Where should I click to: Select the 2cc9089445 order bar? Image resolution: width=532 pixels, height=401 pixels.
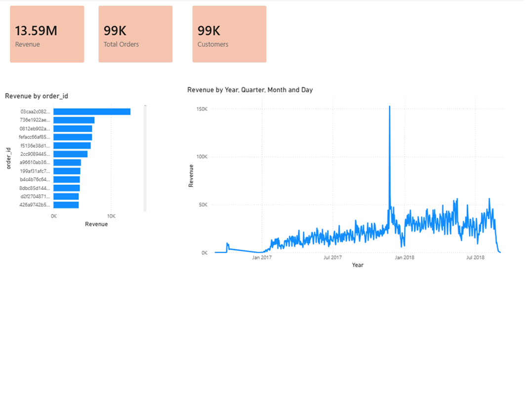click(x=70, y=154)
